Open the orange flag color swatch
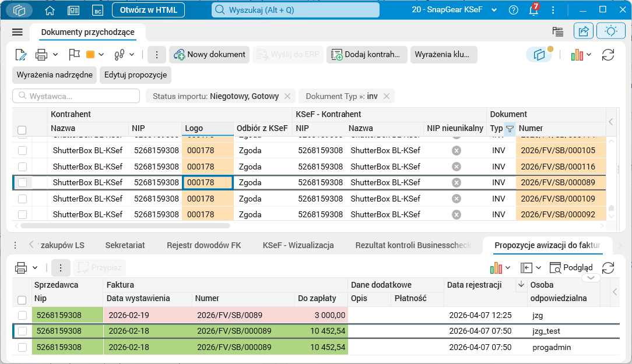This screenshot has height=364, width=632. pyautogui.click(x=90, y=55)
